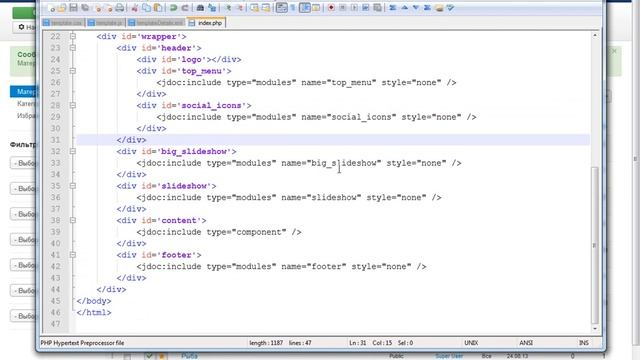This screenshot has height=360, width=640.
Task: Click 'PHP Hypertext Preprocessor file' status text
Action: pyautogui.click(x=82, y=343)
